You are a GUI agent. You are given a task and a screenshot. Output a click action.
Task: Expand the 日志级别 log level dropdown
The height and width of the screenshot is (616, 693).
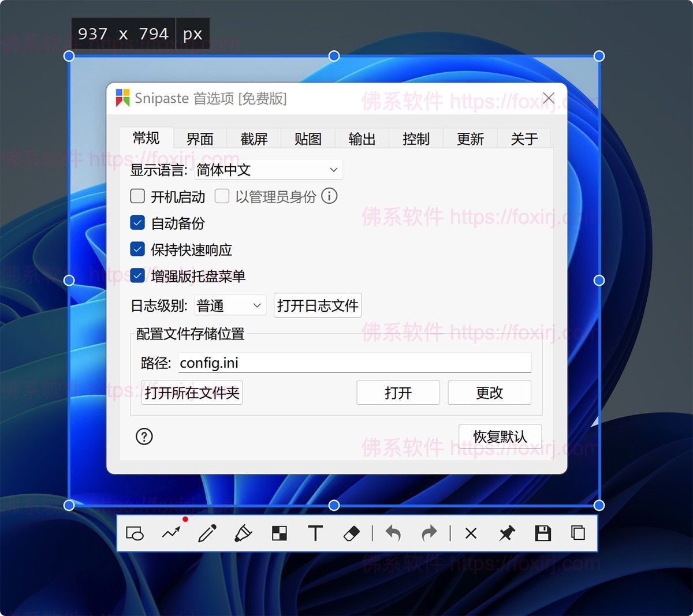(x=229, y=305)
